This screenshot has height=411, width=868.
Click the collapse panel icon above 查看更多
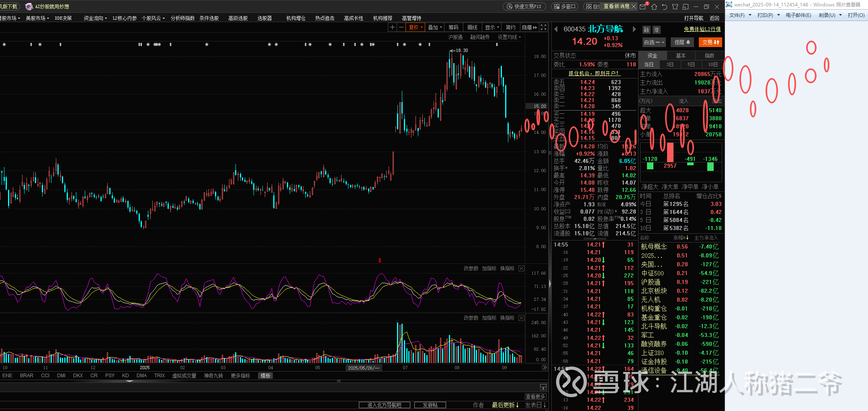(543, 387)
